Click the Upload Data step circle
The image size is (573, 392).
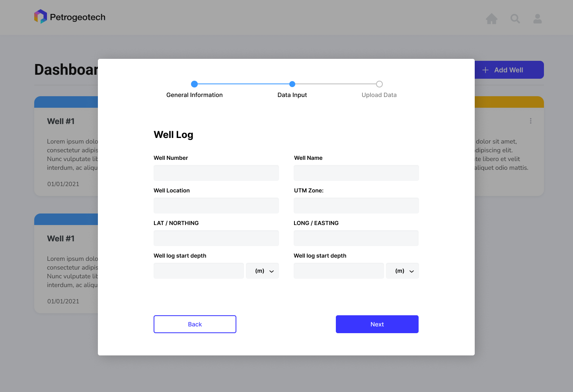pos(379,84)
